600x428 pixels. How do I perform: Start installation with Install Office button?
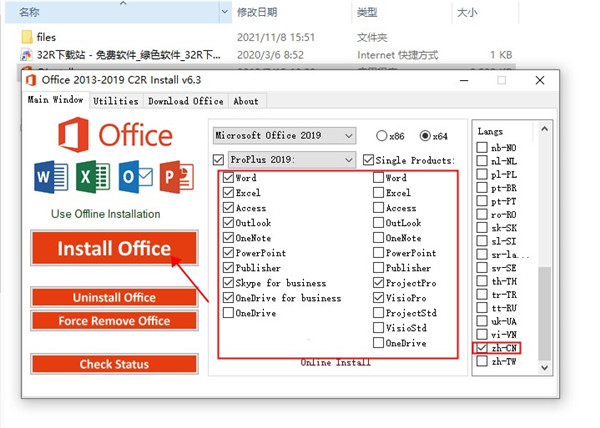tap(114, 248)
